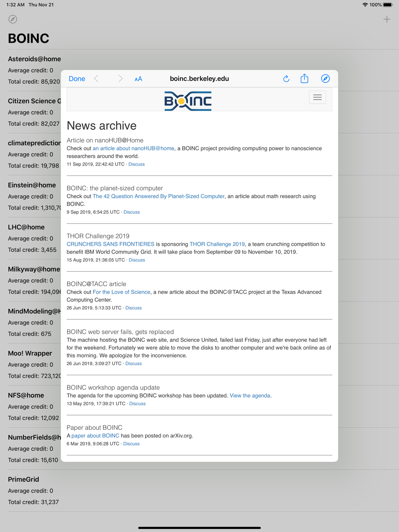
Task: Tap the battery icon in status bar
Action: tap(388, 5)
